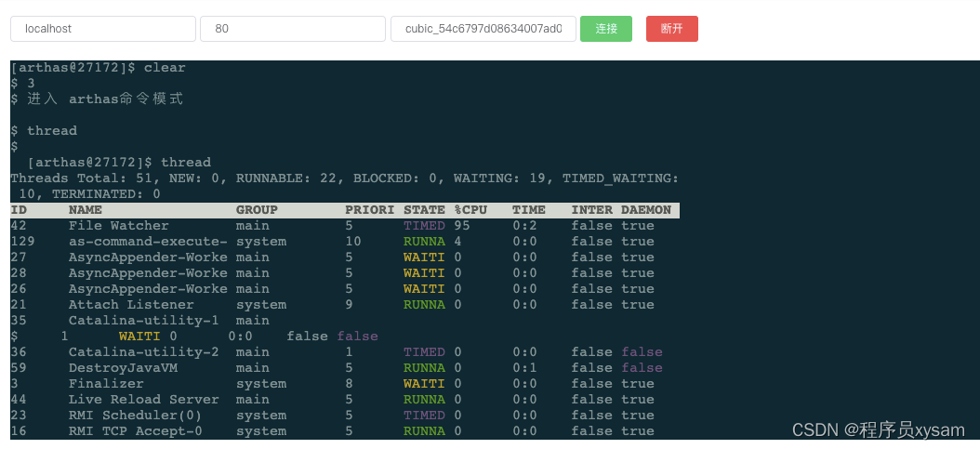Screen dimensions: 980x449
Task: Click the "Catalina-utility-2" thread name
Action: [144, 352]
